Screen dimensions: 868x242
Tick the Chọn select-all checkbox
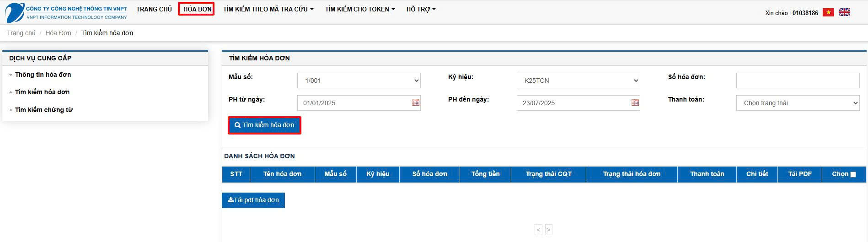(853, 174)
